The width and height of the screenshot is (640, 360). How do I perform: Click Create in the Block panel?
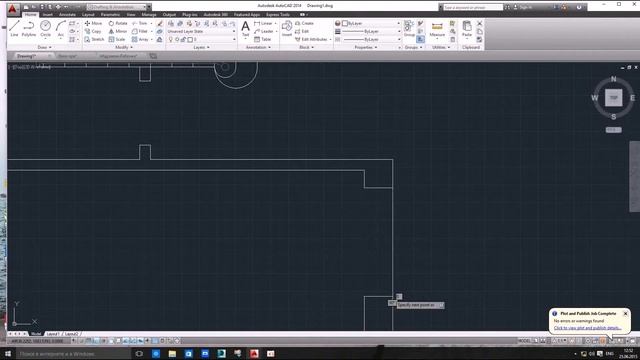tap(304, 23)
